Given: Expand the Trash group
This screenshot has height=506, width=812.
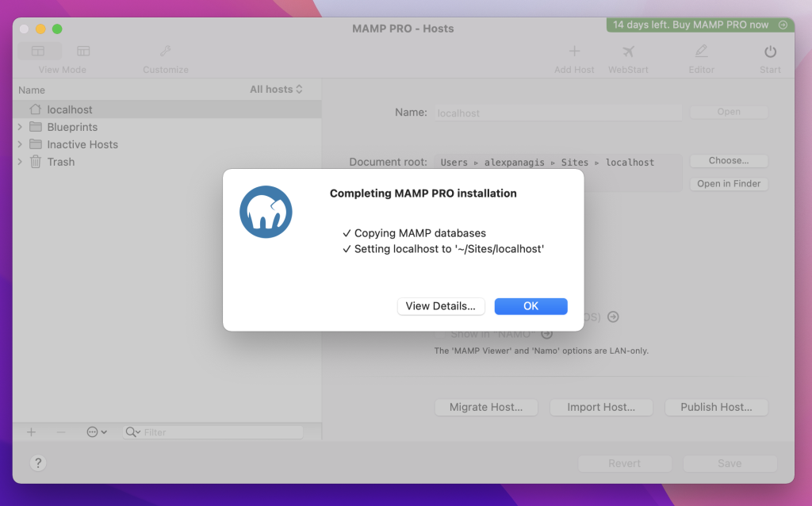Looking at the screenshot, I should (x=20, y=162).
